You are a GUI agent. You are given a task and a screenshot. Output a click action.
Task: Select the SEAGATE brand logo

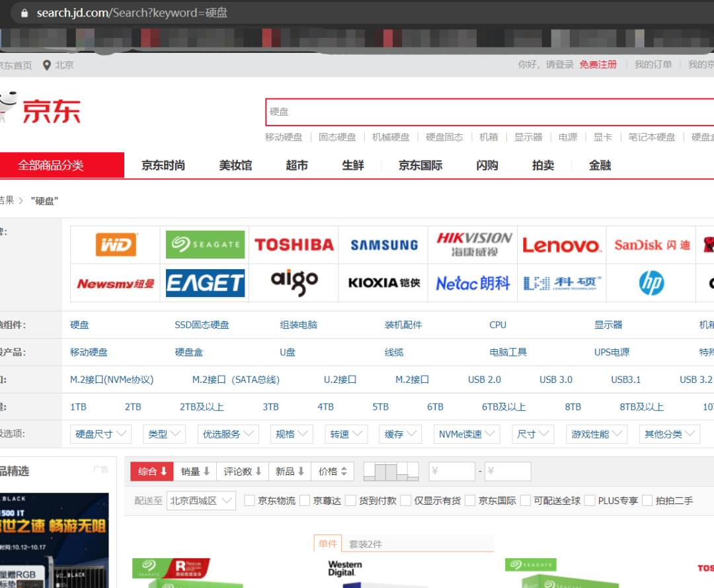(x=204, y=244)
